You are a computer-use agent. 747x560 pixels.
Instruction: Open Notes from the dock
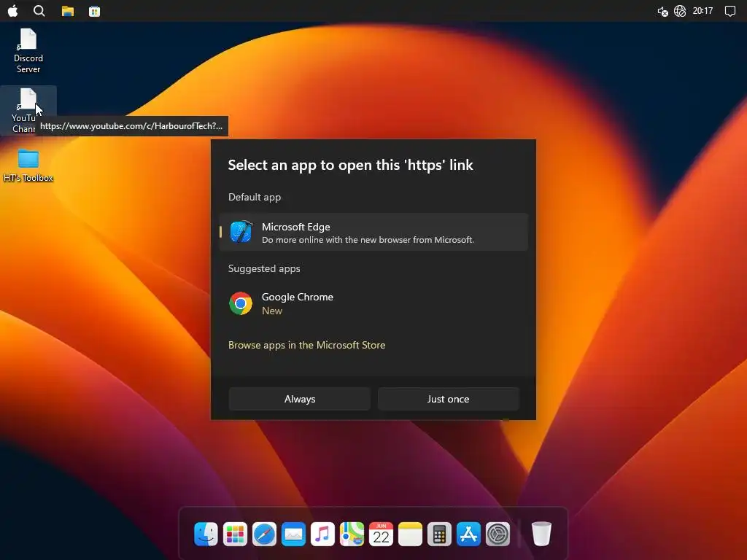tap(410, 534)
